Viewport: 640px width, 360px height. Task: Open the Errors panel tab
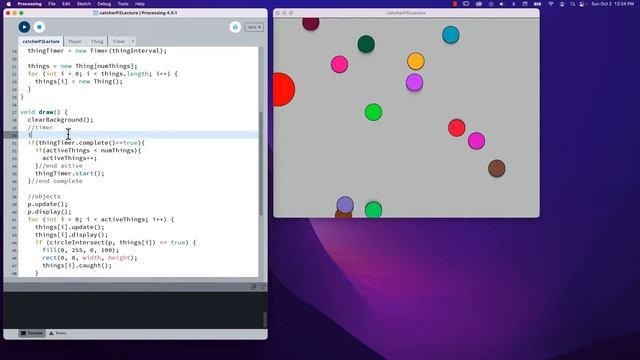pos(58,333)
